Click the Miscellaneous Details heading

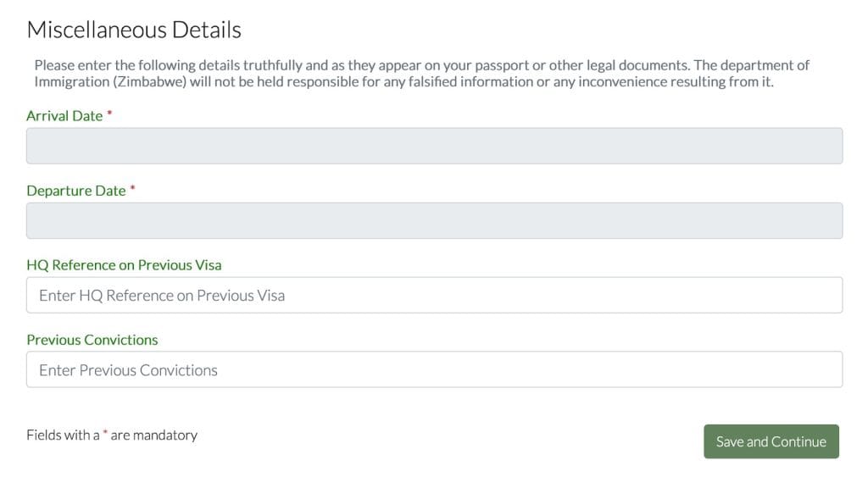tap(134, 31)
